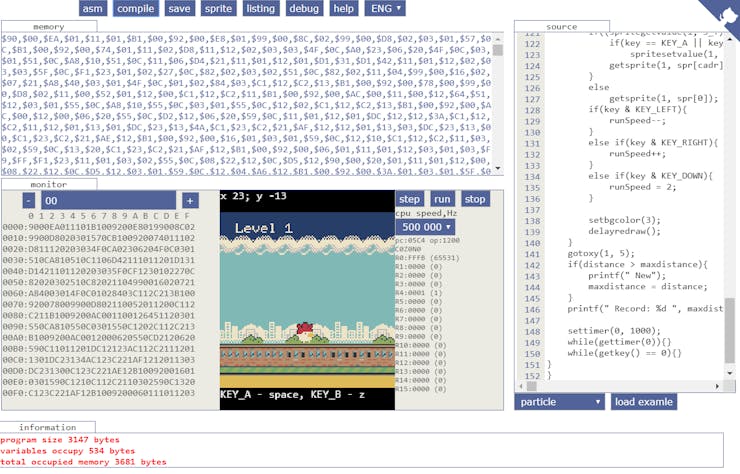
Task: Click 'variables occupy 534 bytes' message
Action: 67,451
